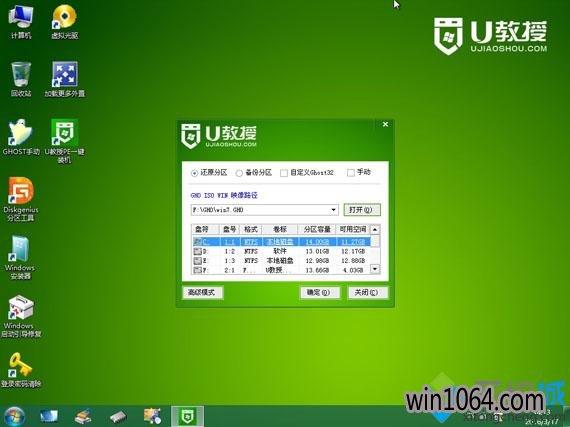Screen dimensions: 570x427
Task: Open the Windows Start orb
Action: tap(14, 416)
